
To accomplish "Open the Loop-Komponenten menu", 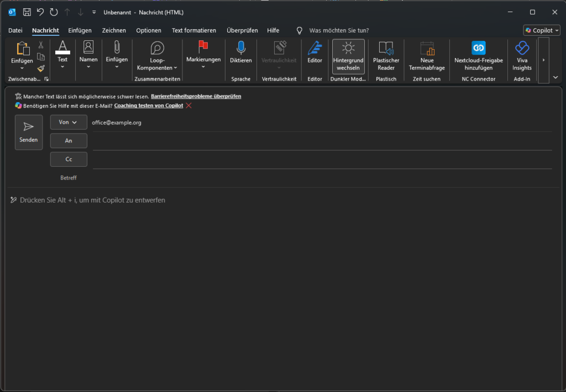I will [157, 56].
